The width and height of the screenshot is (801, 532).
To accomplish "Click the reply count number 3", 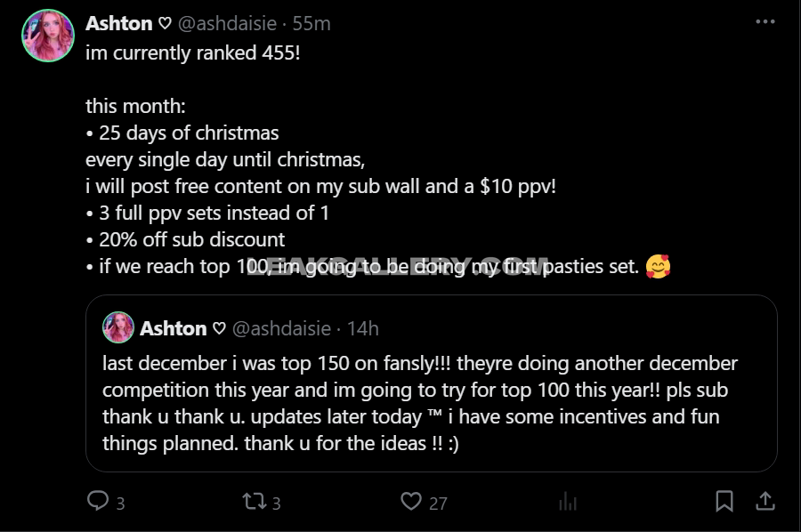I will (x=120, y=503).
